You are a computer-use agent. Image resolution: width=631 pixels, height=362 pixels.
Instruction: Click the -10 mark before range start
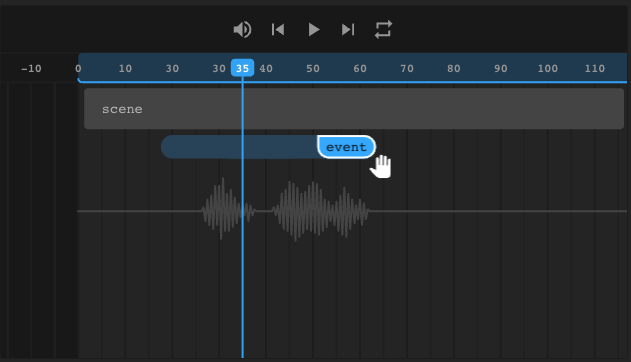[x=31, y=68]
